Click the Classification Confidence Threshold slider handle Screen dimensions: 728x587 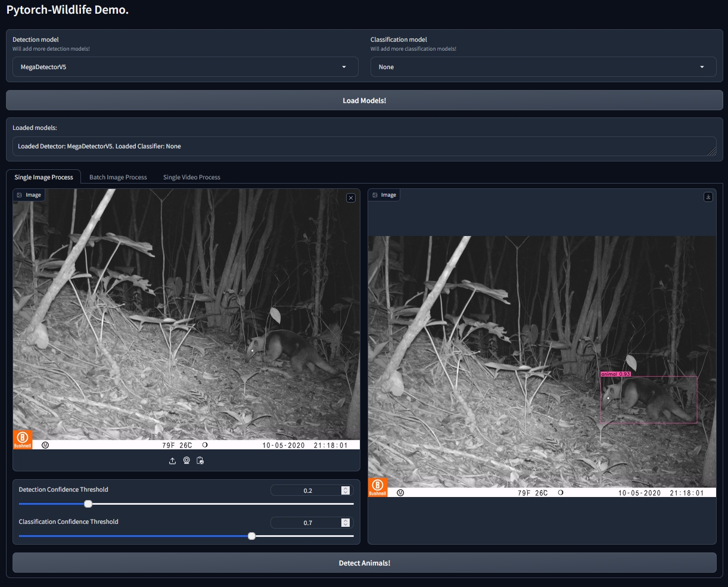pyautogui.click(x=252, y=536)
